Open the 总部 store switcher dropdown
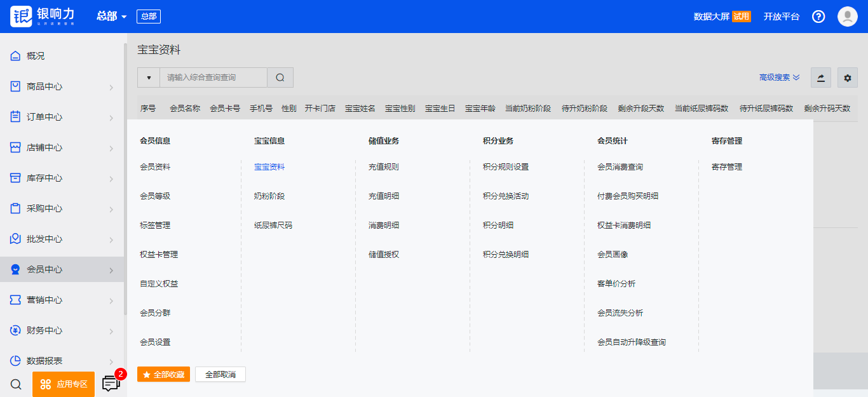 pos(112,17)
